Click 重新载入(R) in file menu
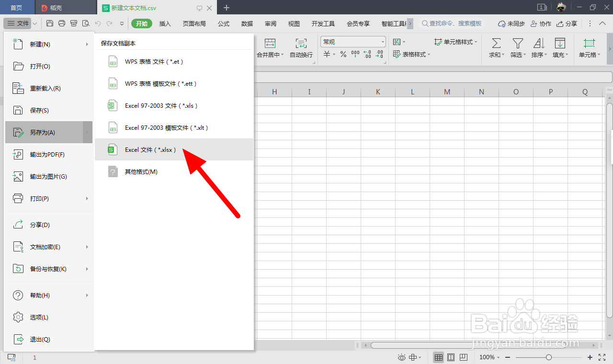 click(48, 89)
